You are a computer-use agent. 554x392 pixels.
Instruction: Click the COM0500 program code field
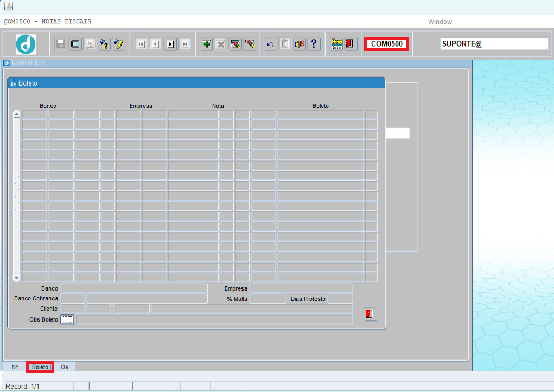386,44
